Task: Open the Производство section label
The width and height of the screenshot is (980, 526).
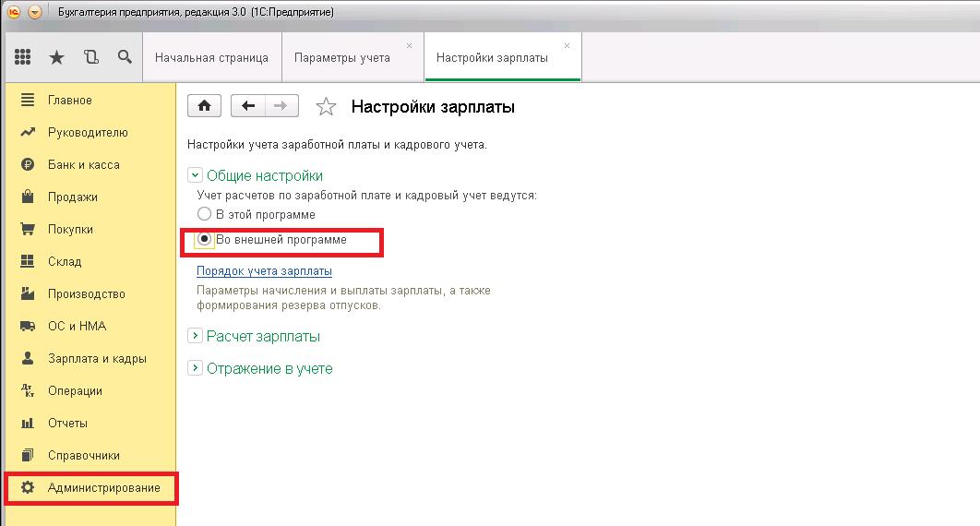Action: (x=87, y=294)
